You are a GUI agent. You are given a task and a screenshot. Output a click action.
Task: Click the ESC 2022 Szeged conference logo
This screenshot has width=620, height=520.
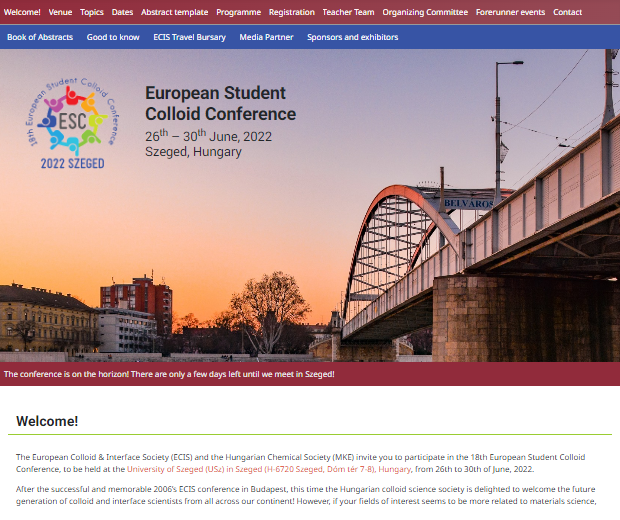73,123
